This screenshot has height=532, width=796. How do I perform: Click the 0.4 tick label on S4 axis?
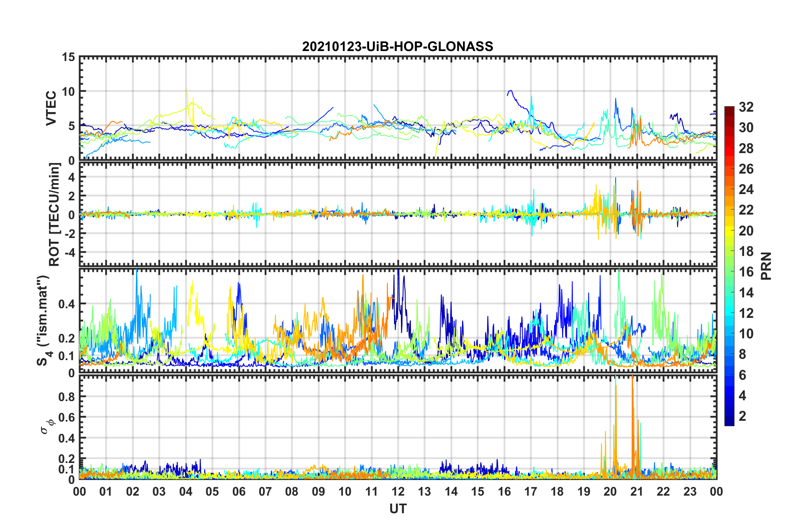coord(67,304)
